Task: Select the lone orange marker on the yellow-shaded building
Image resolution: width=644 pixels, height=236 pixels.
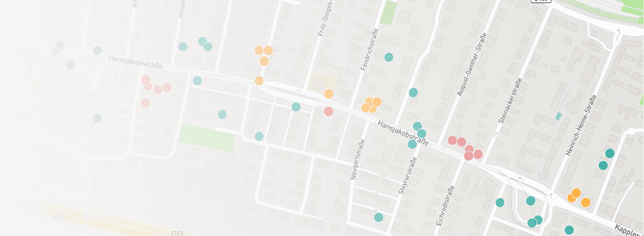Action: [x=328, y=94]
